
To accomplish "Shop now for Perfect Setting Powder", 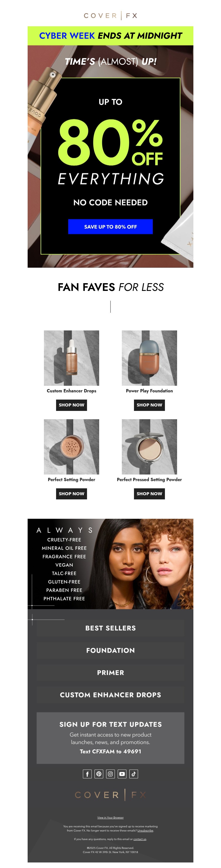I will (71, 494).
